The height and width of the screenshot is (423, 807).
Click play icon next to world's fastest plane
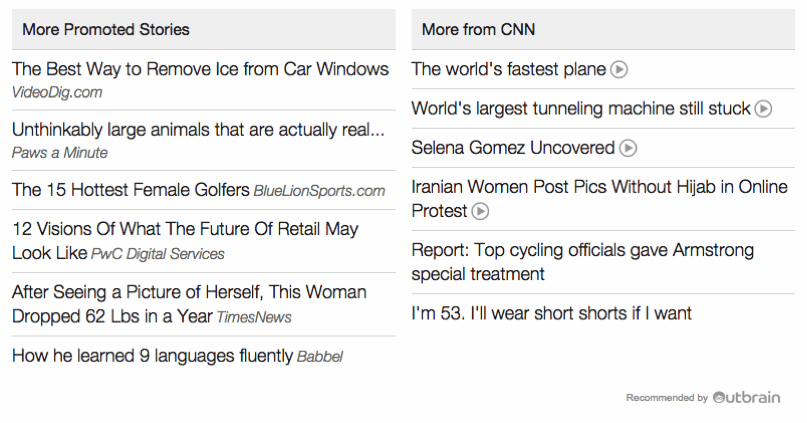coord(619,69)
